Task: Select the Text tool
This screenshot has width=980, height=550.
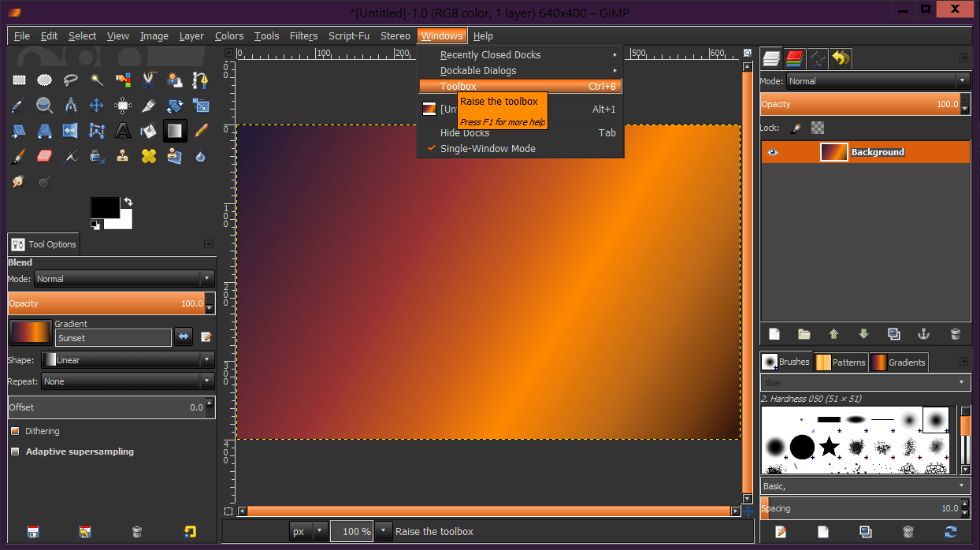Action: 123,130
